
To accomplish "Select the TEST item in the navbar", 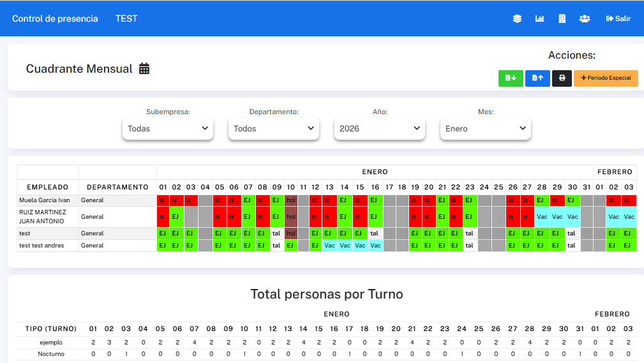I will click(x=126, y=19).
